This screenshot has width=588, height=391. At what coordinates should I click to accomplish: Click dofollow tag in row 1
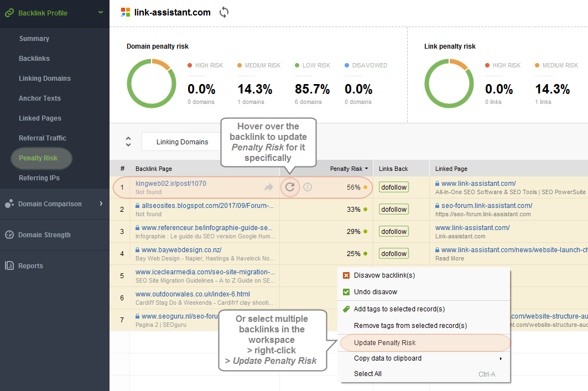click(x=394, y=187)
